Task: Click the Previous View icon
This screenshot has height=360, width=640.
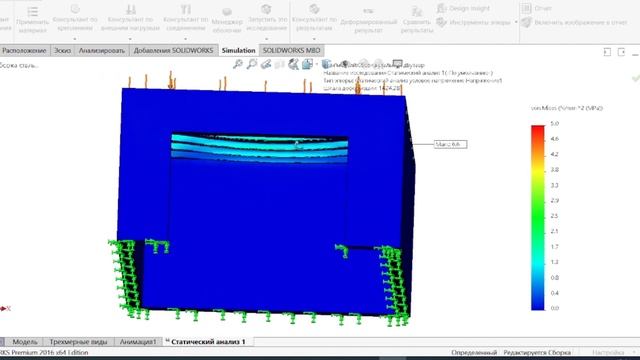Action: (x=266, y=64)
